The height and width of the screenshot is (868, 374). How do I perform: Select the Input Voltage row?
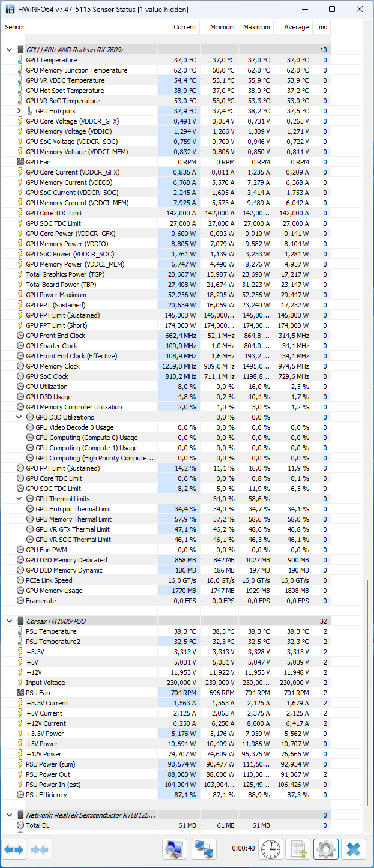(166, 683)
